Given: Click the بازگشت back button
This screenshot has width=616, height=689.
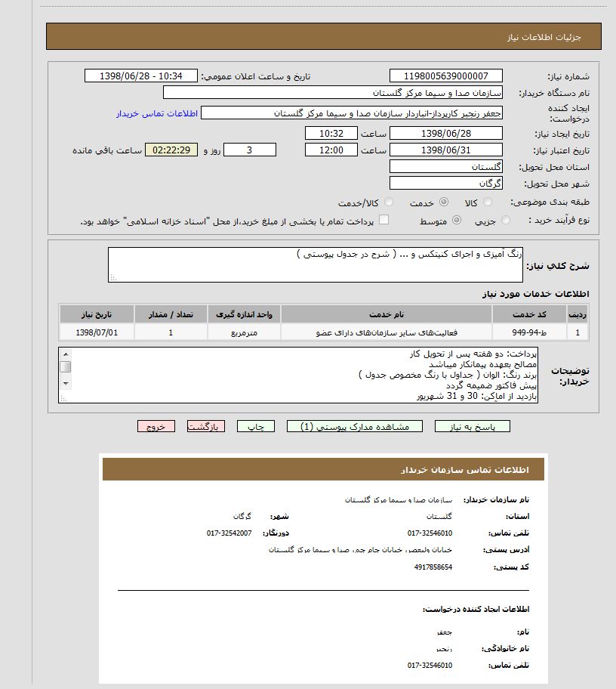Looking at the screenshot, I should pyautogui.click(x=207, y=426).
